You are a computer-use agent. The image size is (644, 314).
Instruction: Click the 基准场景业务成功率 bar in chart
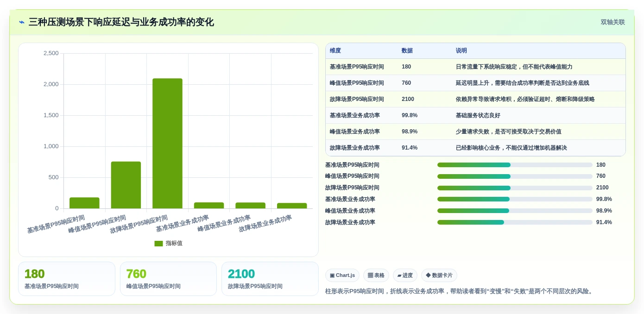pos(209,206)
